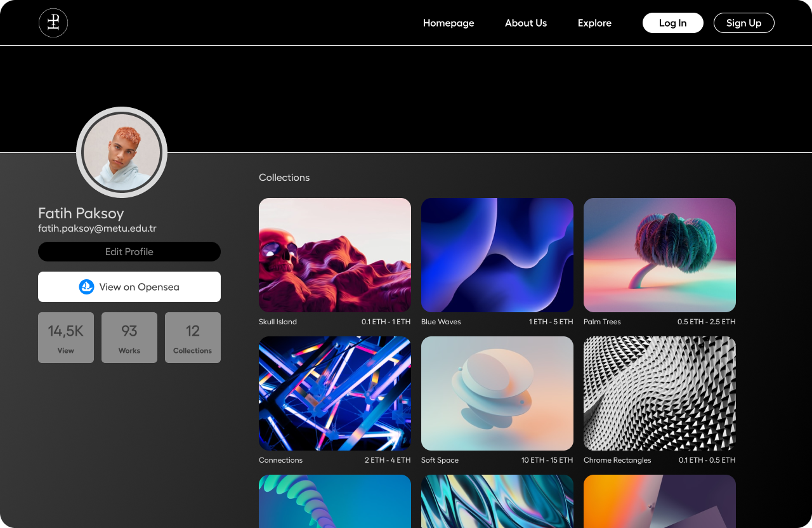Click the Chrome Rectangles title text

pos(617,460)
